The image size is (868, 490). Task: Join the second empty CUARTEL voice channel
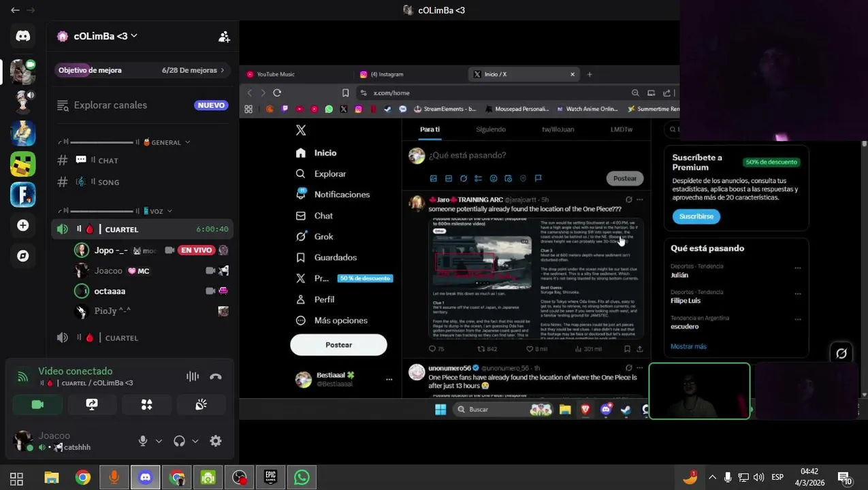(143, 338)
